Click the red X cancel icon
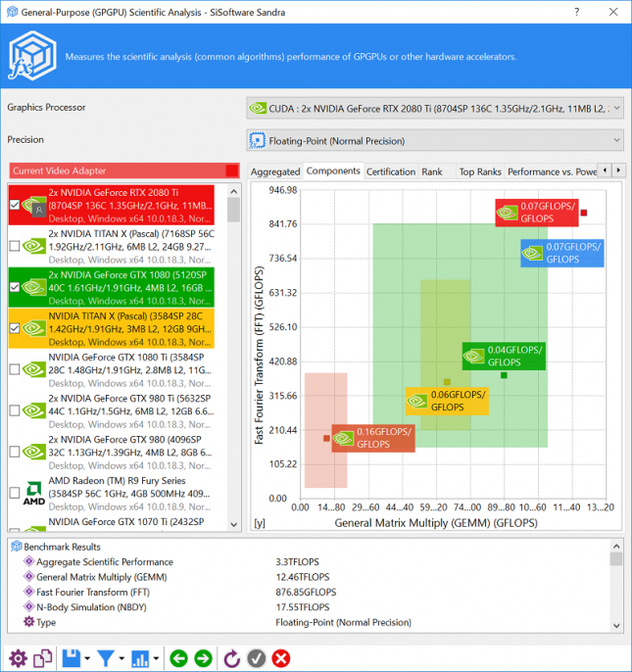 point(281,658)
